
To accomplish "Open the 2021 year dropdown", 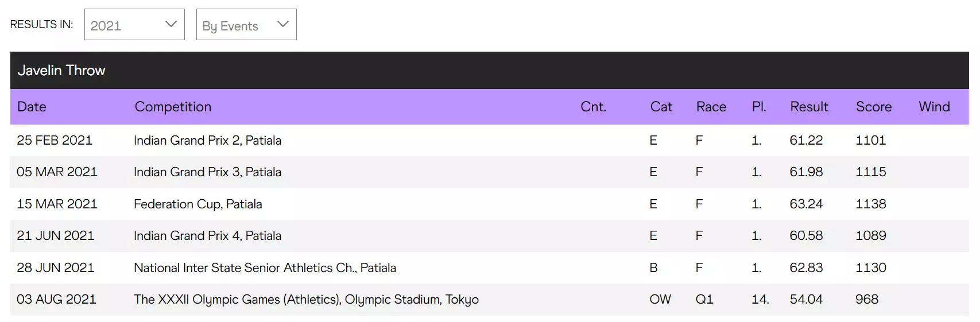I will click(134, 25).
